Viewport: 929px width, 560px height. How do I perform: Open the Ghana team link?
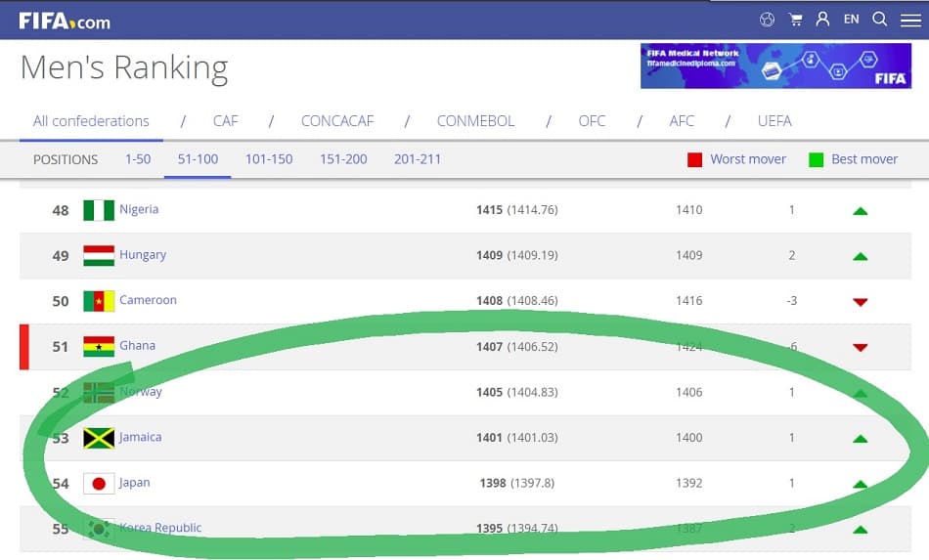point(138,345)
